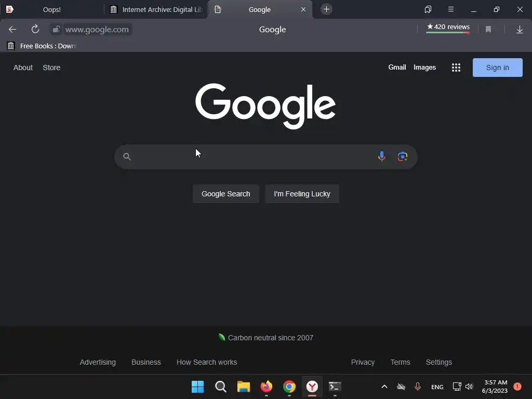Image resolution: width=532 pixels, height=399 pixels.
Task: Click I'm Feeling Lucky button
Action: 302,194
